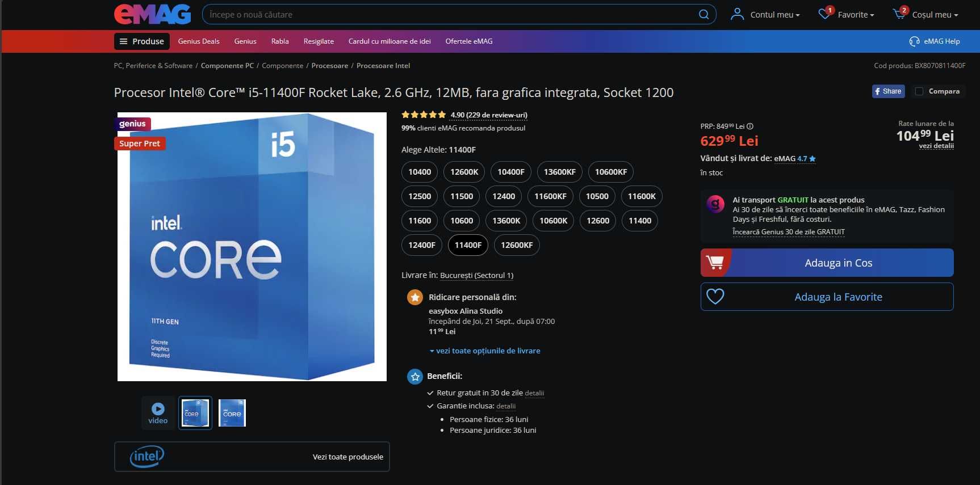
Task: Click the Genius purple g icon
Action: [715, 204]
